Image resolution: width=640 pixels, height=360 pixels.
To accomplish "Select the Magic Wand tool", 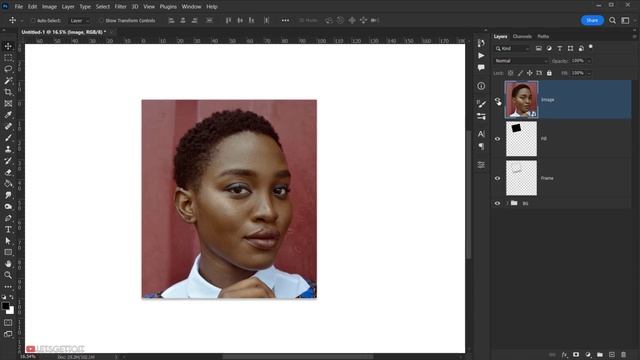I will (x=8, y=80).
